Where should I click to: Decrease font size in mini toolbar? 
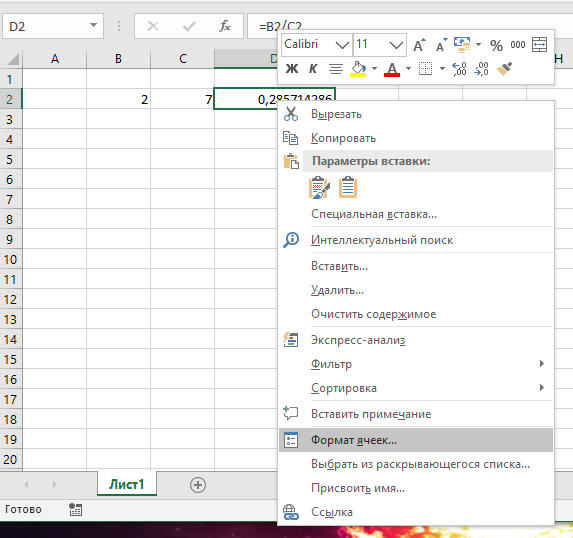click(x=441, y=45)
